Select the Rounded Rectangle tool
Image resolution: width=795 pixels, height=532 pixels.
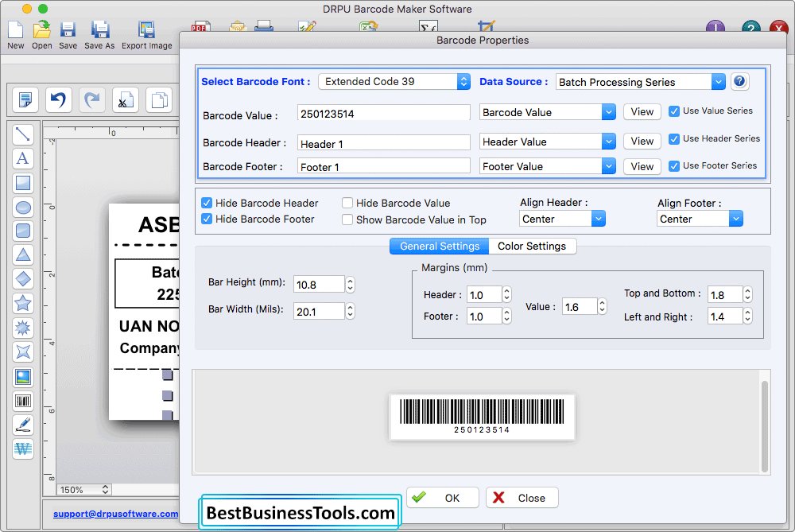pos(23,231)
